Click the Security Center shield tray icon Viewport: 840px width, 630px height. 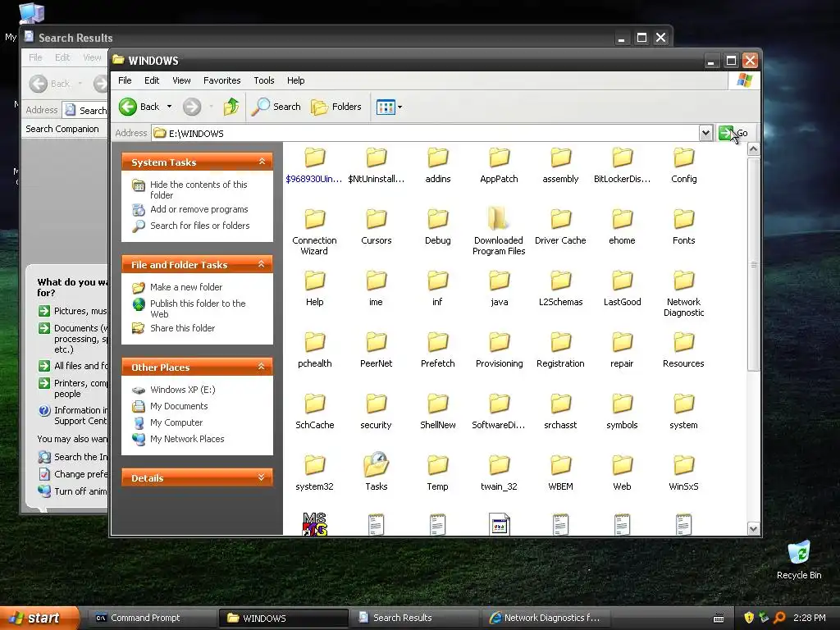point(749,618)
